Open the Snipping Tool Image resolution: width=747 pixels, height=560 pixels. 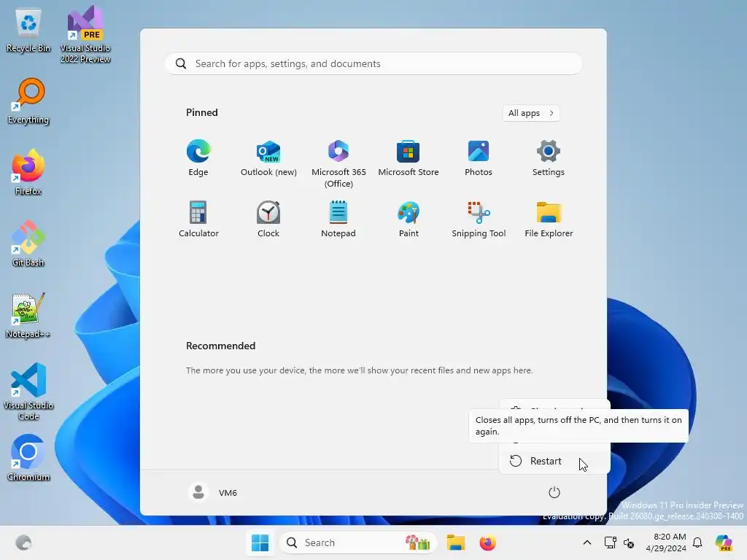479,219
